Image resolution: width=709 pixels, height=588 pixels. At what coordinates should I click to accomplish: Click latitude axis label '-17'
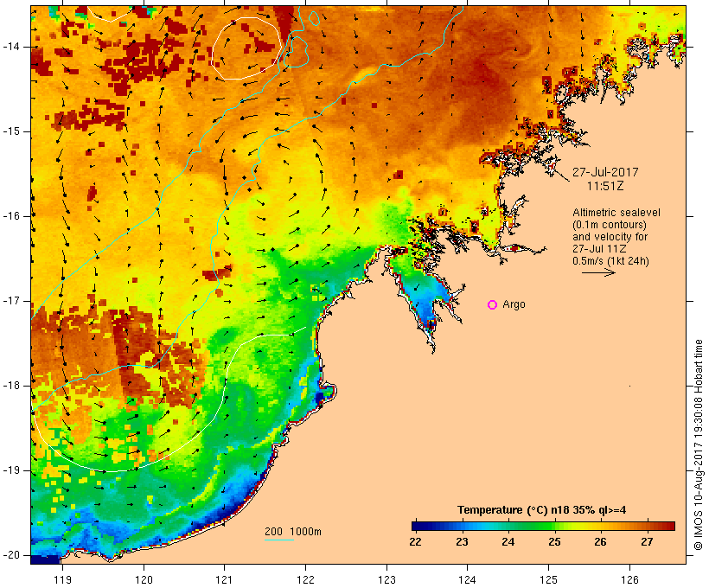(11, 301)
